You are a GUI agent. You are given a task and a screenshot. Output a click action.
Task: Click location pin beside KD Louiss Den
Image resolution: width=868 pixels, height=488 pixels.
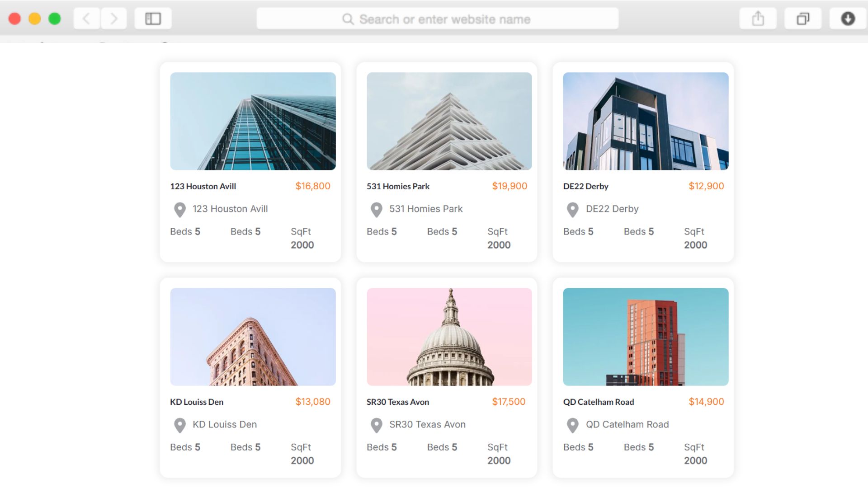[180, 425]
